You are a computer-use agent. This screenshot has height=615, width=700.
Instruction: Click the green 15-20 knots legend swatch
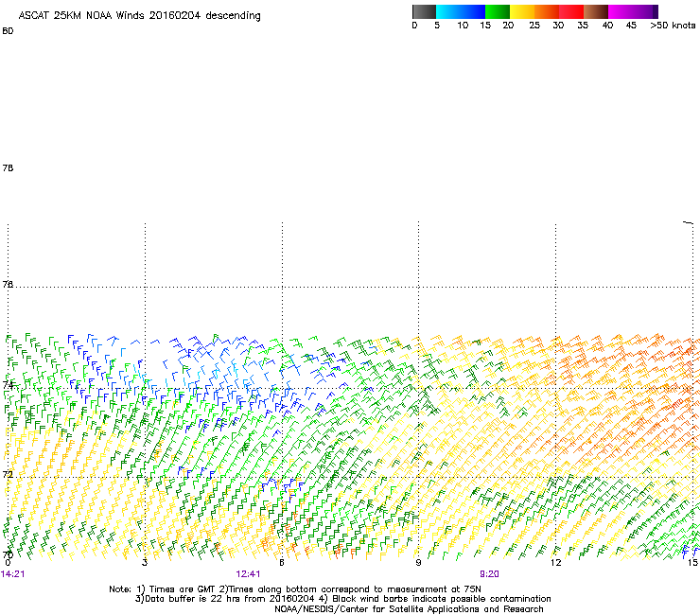coord(498,11)
